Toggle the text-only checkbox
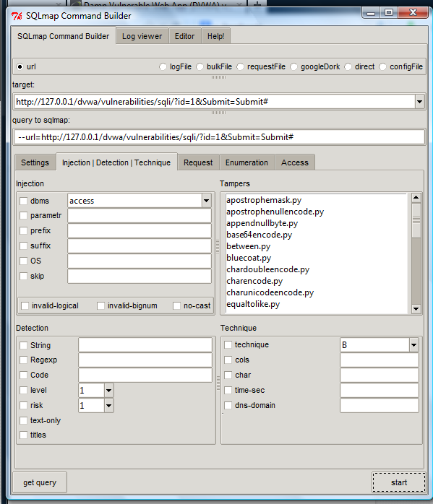Screen dimensions: 433x504 click(x=23, y=420)
